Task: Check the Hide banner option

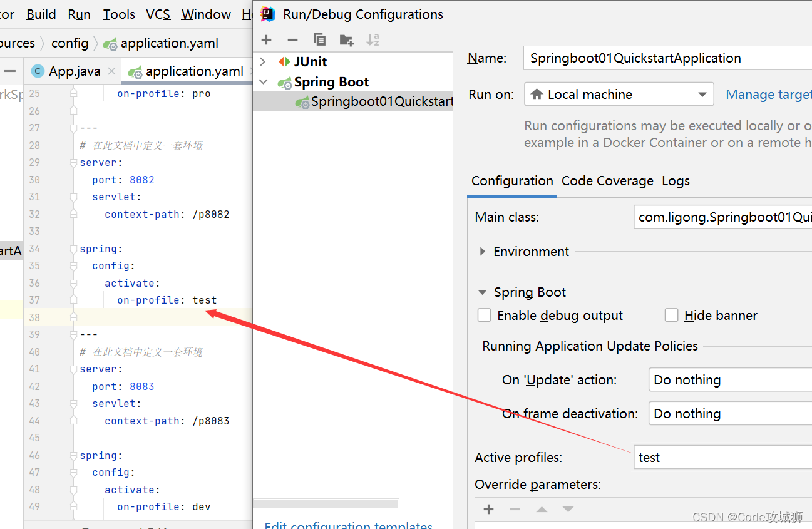Action: point(672,315)
